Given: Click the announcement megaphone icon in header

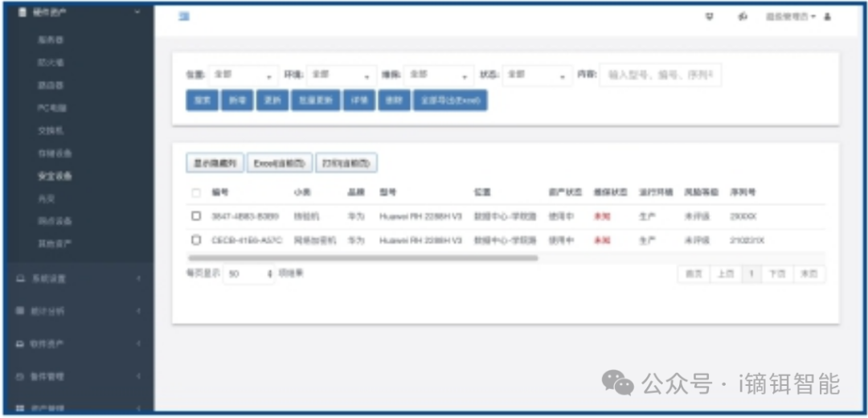Looking at the screenshot, I should pos(743,17).
